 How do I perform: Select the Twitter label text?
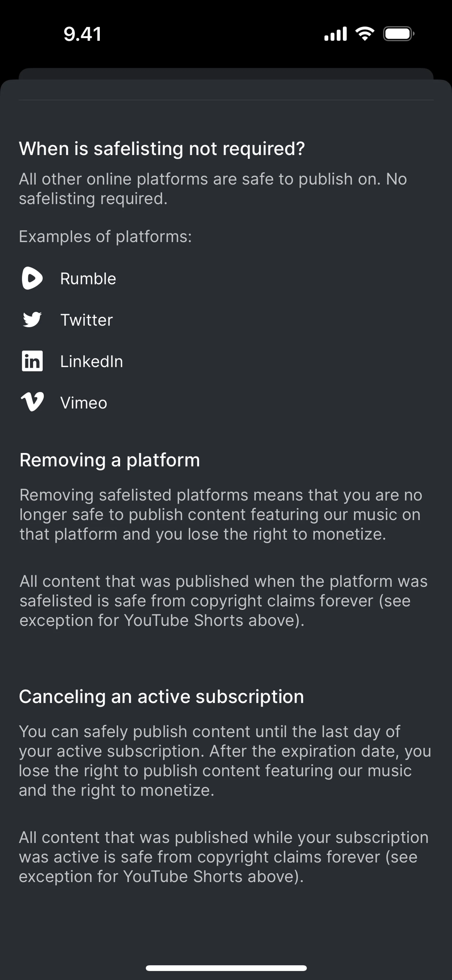pos(86,320)
